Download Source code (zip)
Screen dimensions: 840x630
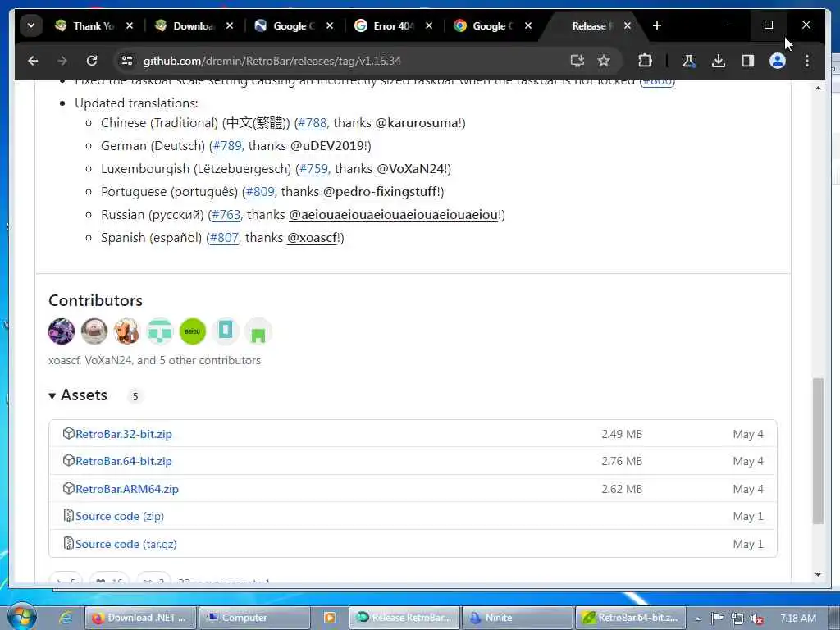(x=120, y=517)
